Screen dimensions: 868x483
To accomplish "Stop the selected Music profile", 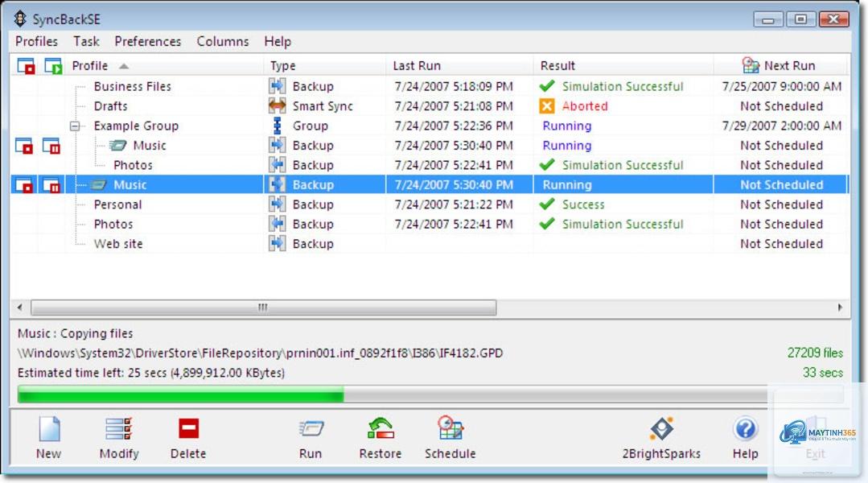I will 24,185.
